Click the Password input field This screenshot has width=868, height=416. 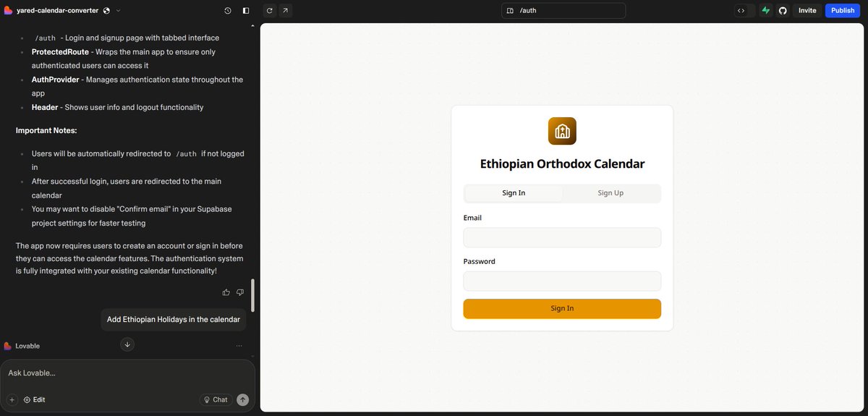pos(562,281)
